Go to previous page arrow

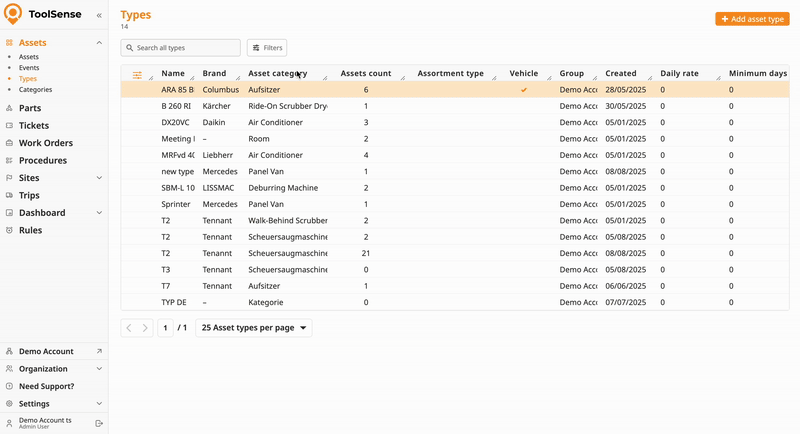coord(129,328)
